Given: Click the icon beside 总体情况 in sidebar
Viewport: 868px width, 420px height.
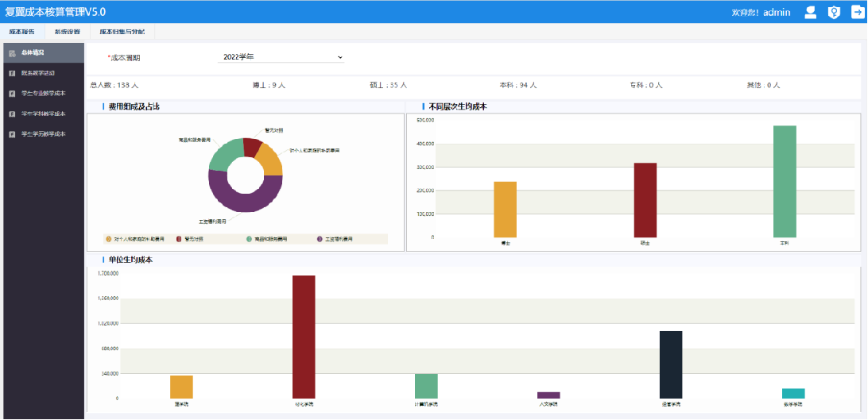Looking at the screenshot, I should [12, 53].
